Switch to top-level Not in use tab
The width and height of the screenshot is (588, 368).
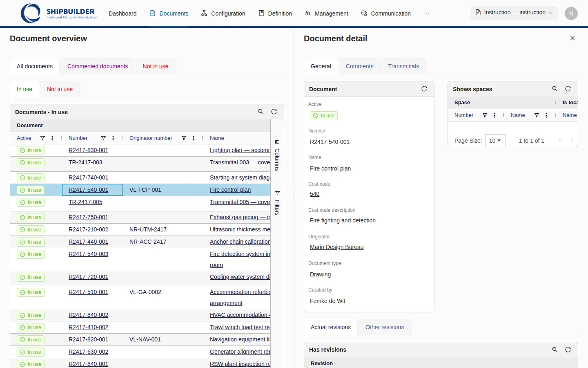click(156, 66)
